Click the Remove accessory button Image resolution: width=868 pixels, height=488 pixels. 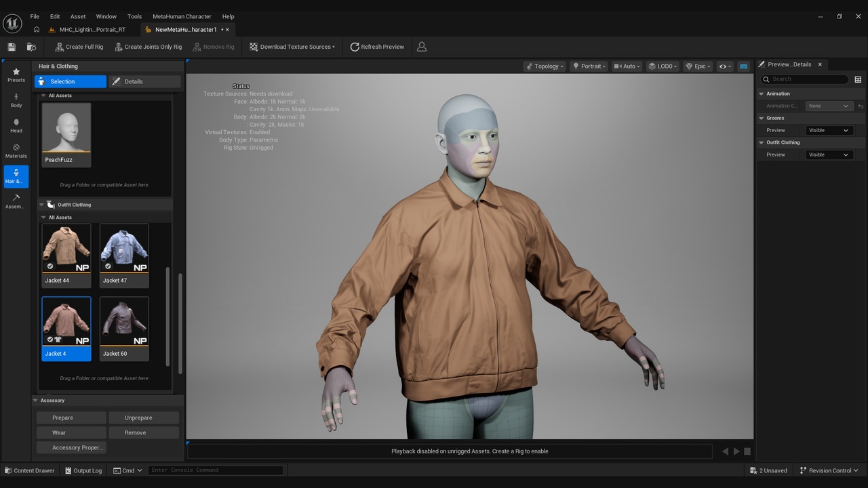click(x=144, y=432)
